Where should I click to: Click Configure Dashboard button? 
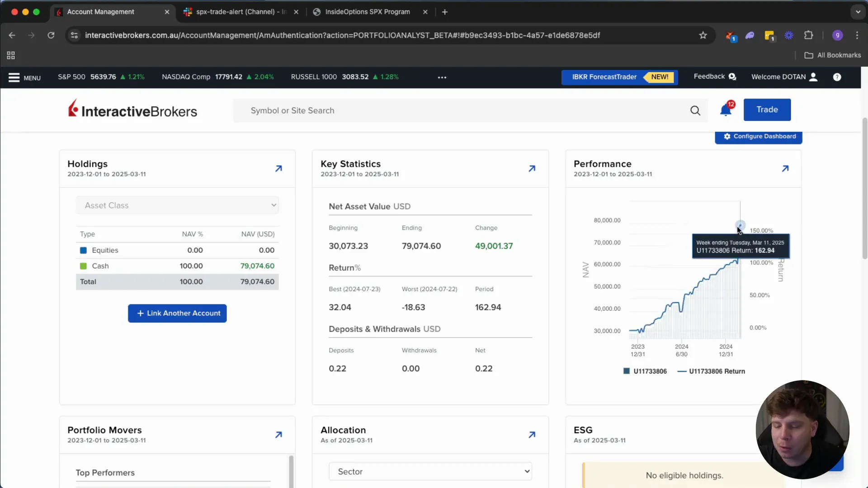point(759,136)
